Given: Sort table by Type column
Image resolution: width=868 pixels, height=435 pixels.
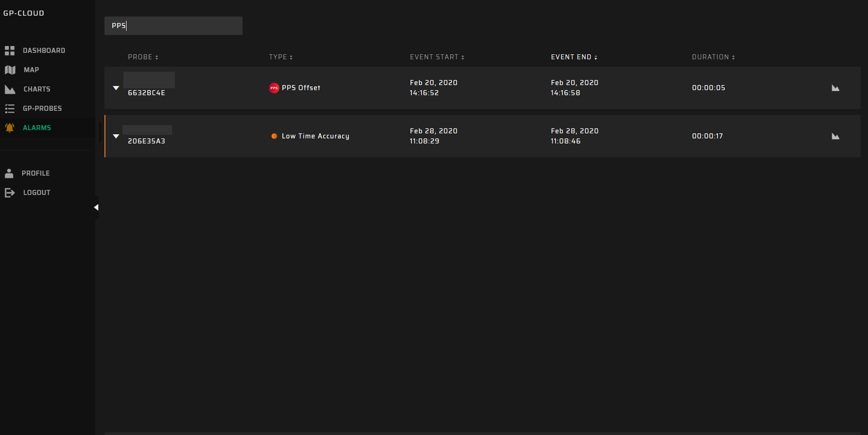Looking at the screenshot, I should (x=281, y=57).
